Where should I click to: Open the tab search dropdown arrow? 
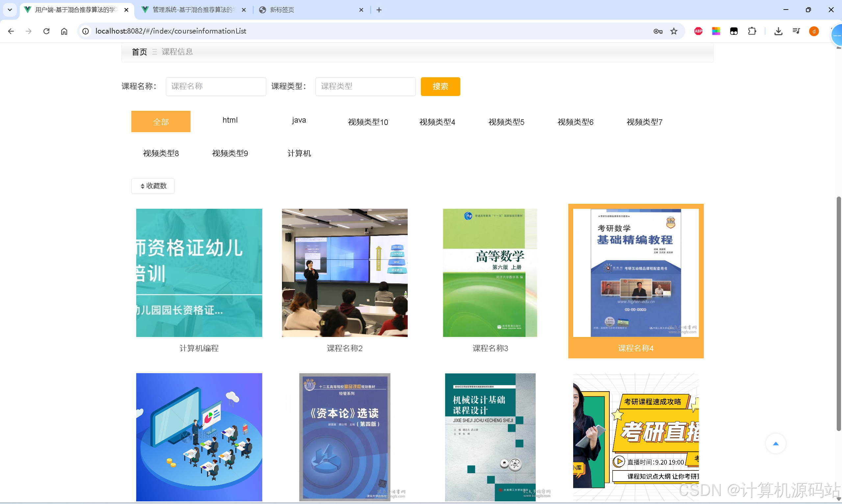coord(10,10)
